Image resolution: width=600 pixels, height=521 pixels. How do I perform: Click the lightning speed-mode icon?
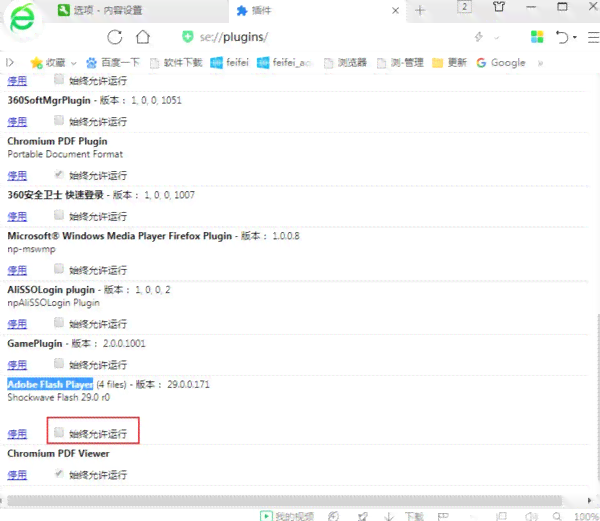[x=478, y=37]
